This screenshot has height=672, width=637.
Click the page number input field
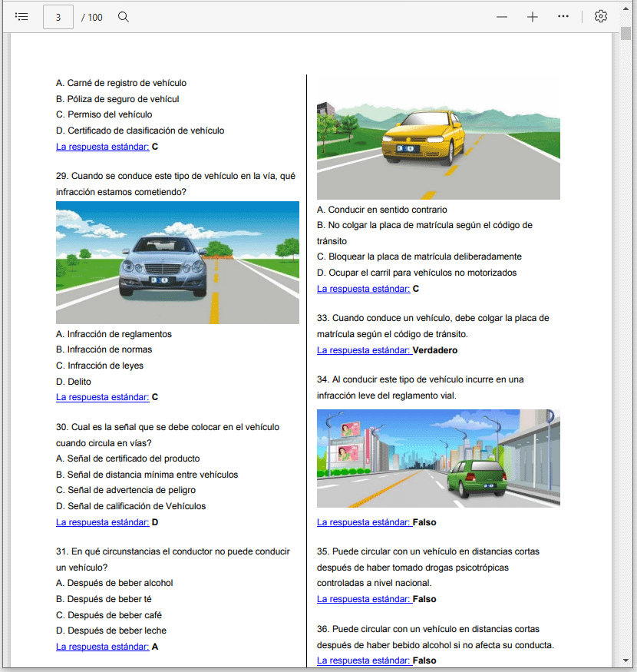58,17
